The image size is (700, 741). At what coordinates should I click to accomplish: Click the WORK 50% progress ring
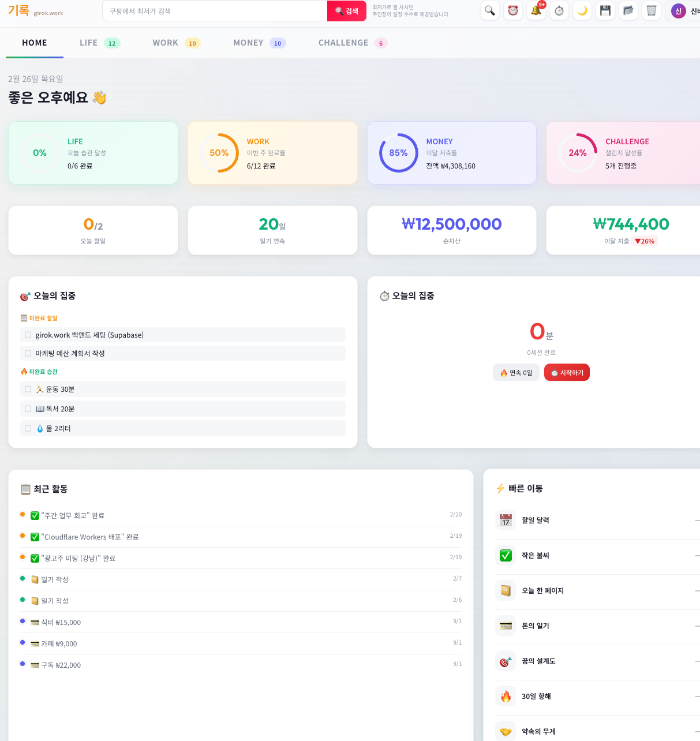(219, 152)
